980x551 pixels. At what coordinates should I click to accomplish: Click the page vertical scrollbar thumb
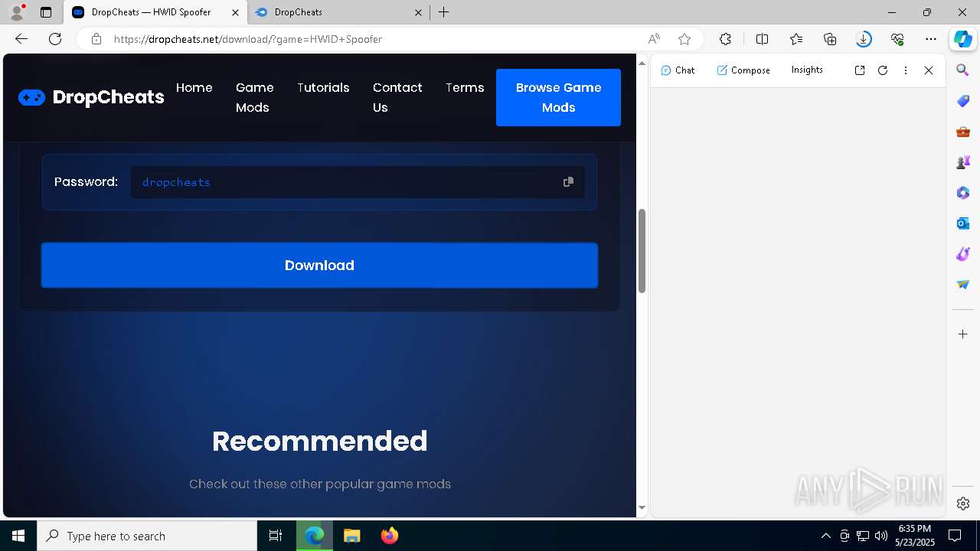tap(642, 251)
